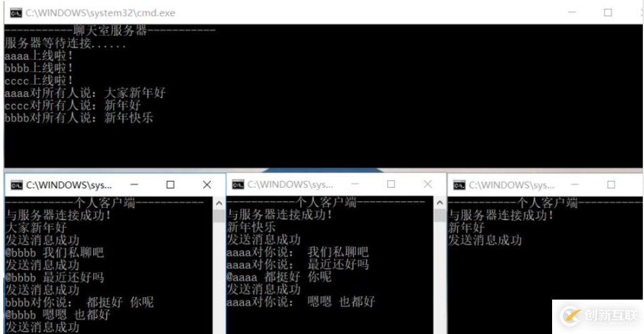644x334 pixels.
Task: Click '与服务器连接成功!' in third client window
Action: 501,215
